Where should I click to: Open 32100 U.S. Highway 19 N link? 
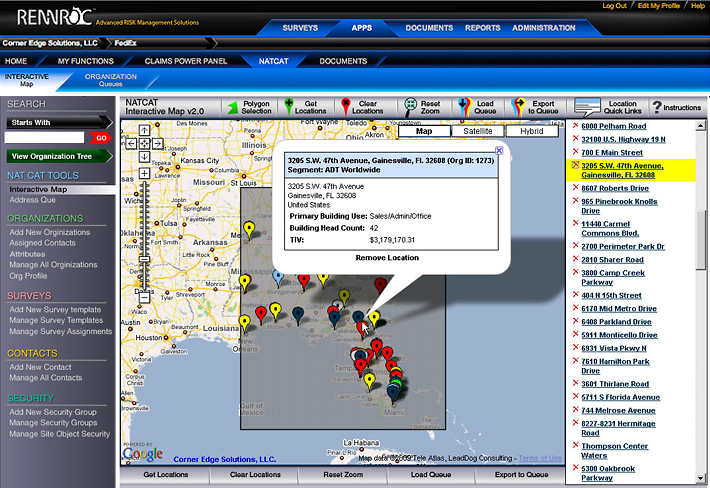[x=623, y=139]
